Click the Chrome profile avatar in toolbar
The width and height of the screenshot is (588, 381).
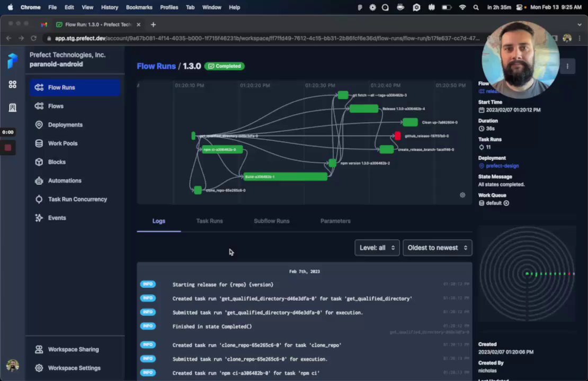[567, 38]
